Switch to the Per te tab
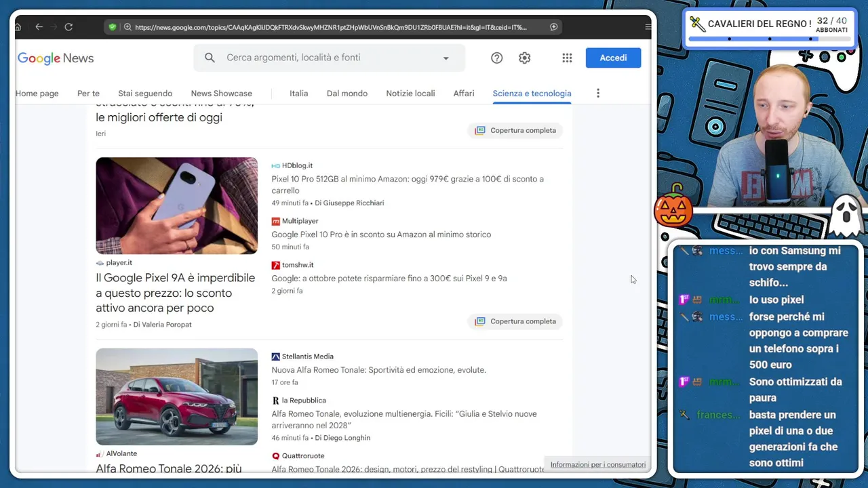 tap(88, 94)
